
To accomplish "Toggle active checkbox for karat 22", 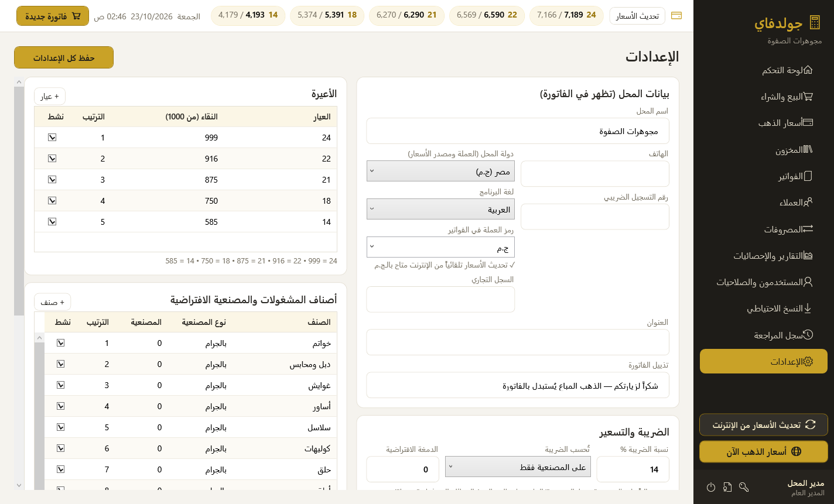I will (x=52, y=159).
